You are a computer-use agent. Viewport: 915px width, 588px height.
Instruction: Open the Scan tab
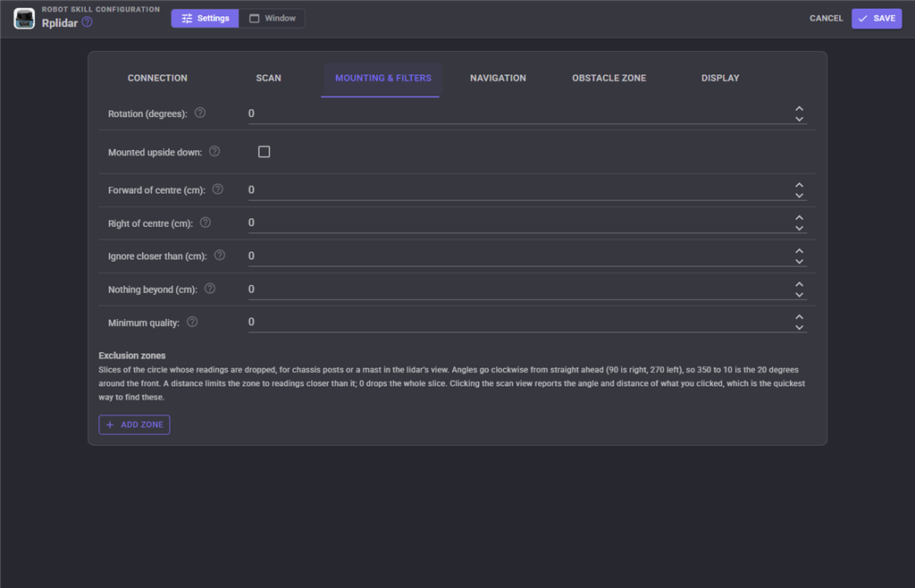click(268, 78)
